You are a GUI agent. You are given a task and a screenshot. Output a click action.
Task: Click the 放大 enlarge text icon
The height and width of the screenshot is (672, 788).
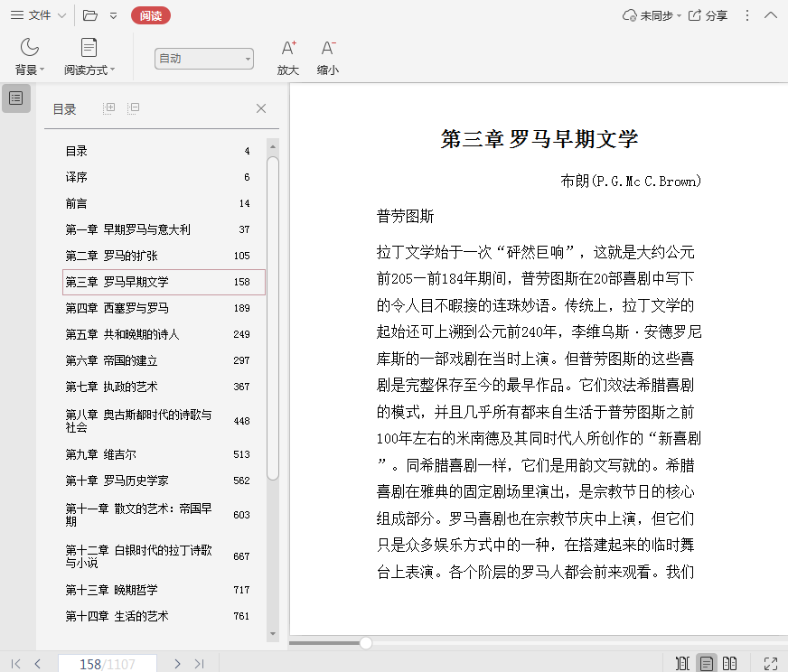pyautogui.click(x=287, y=56)
